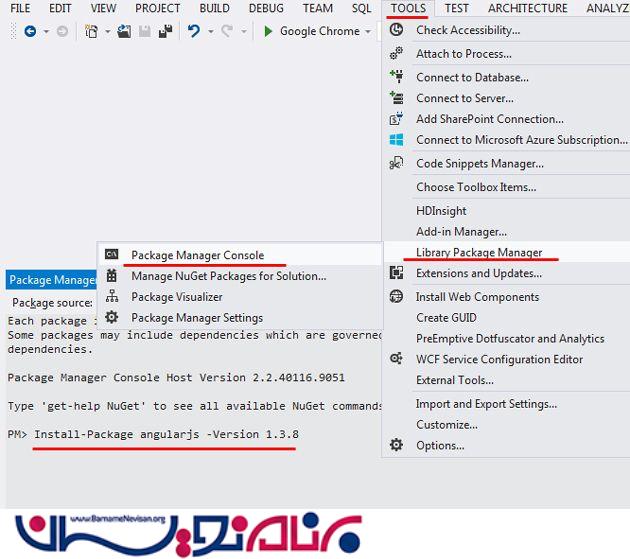This screenshot has height=559, width=630.
Task: Click the Package Manager Console icon
Action: click(x=112, y=255)
